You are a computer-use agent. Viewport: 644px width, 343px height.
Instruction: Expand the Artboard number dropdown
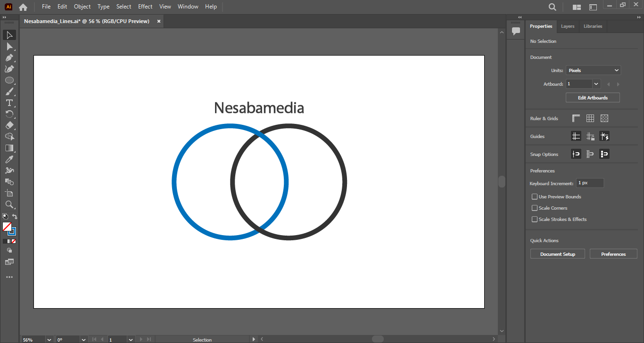pos(596,84)
